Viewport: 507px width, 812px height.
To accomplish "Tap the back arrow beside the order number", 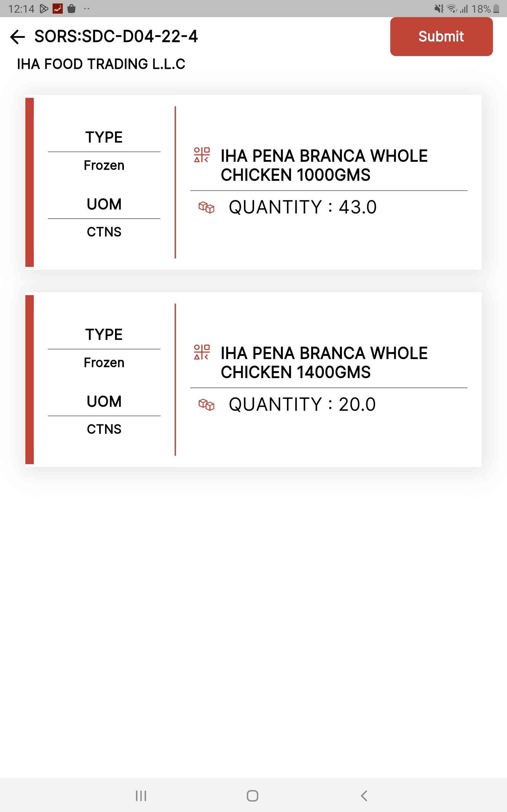I will pyautogui.click(x=17, y=36).
